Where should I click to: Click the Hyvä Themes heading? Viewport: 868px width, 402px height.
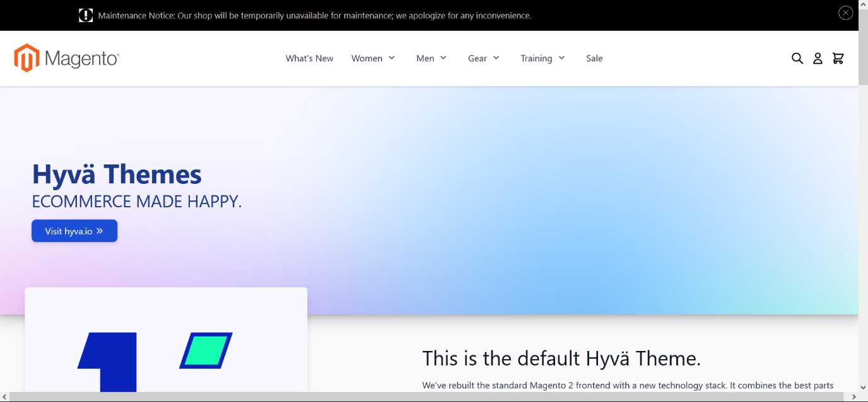(x=117, y=175)
